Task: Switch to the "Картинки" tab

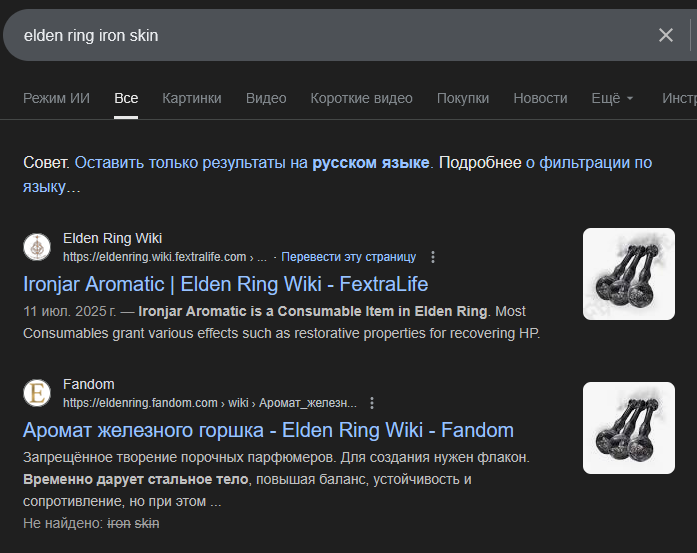Action: [192, 98]
